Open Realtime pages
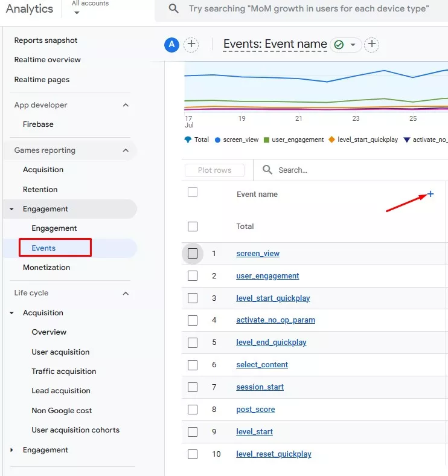The width and height of the screenshot is (448, 476). [42, 80]
